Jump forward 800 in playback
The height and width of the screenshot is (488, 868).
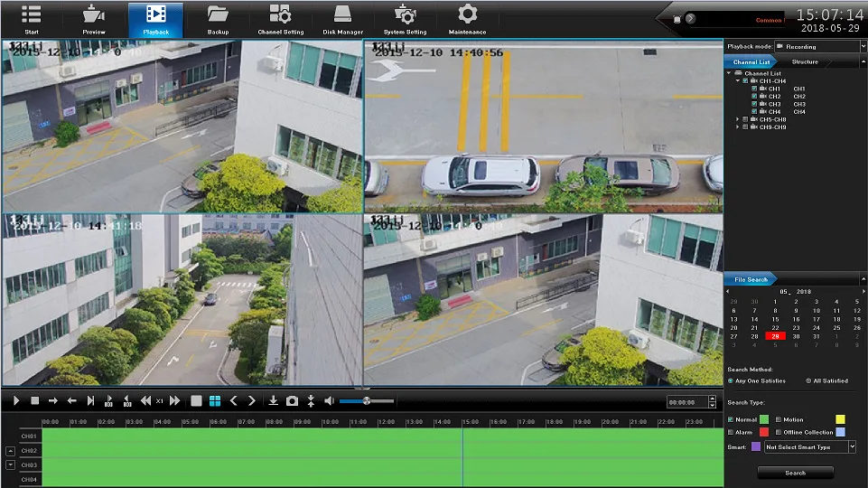pyautogui.click(x=108, y=401)
